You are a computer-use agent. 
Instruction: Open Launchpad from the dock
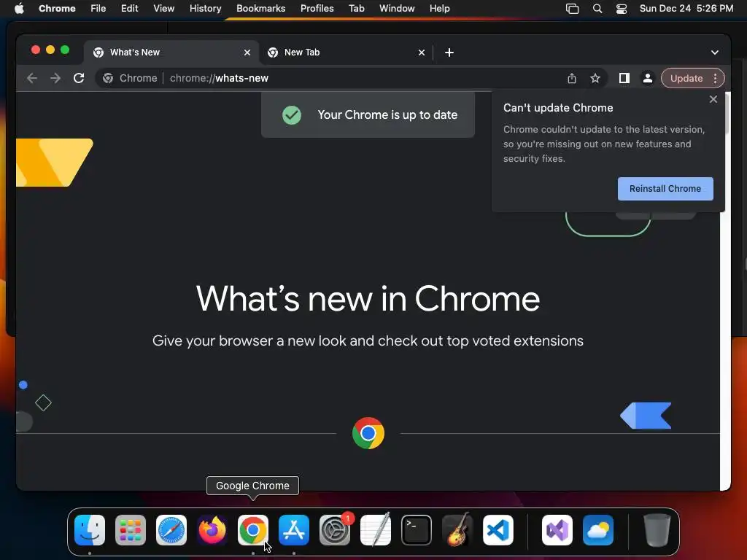point(131,530)
